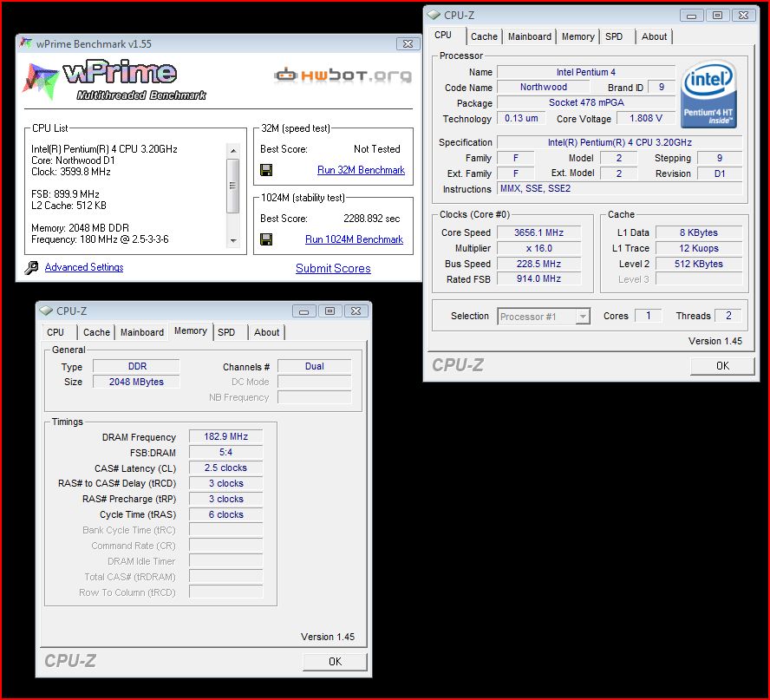Viewport: 770px width, 700px height.
Task: Close the wPrime Benchmark window
Action: 408,43
